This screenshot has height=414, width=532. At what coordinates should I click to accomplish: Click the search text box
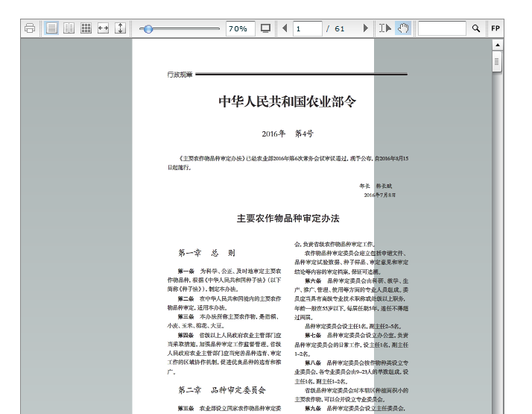click(x=442, y=28)
